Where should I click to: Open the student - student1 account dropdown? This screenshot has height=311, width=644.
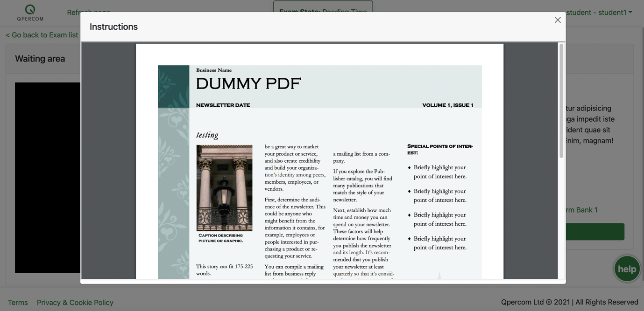click(x=599, y=13)
